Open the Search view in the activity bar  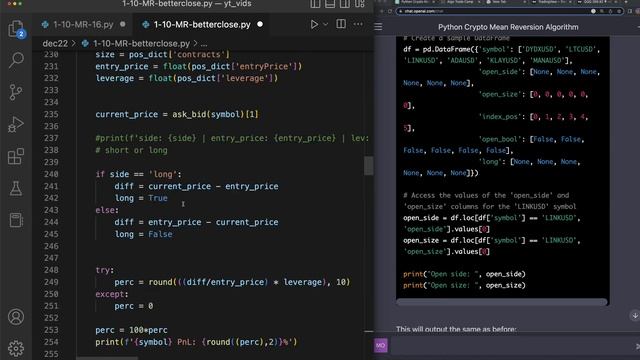coord(16,60)
